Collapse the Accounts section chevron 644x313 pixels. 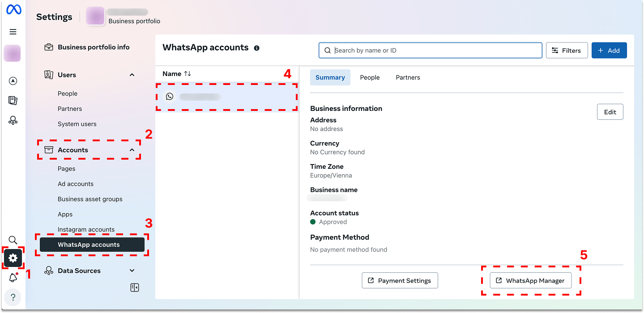(132, 150)
